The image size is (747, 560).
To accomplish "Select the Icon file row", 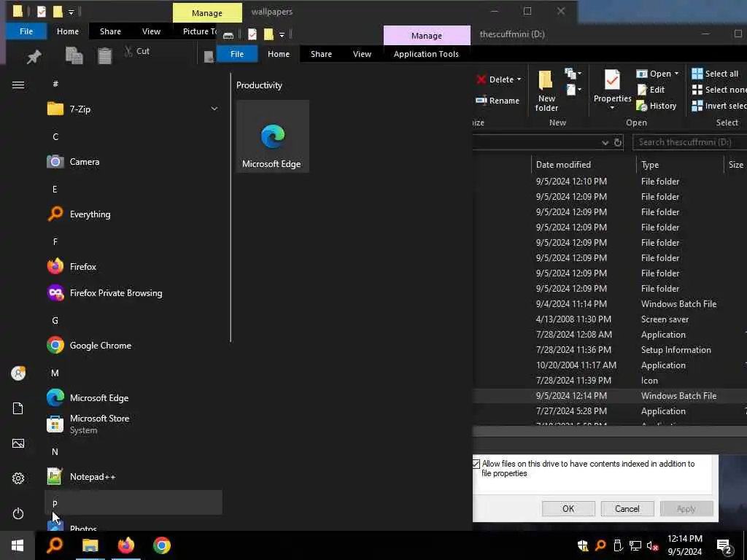I will click(610, 381).
